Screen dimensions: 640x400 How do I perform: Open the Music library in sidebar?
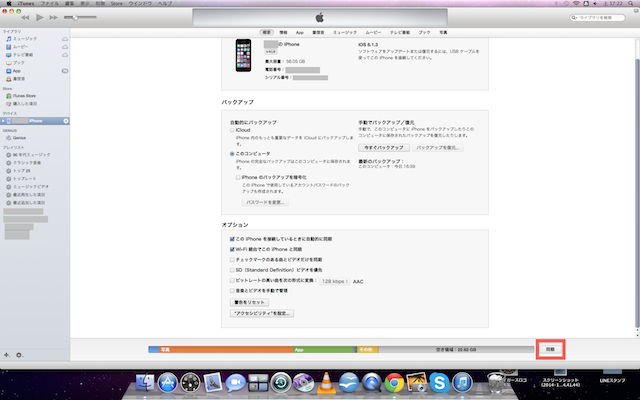click(x=21, y=39)
